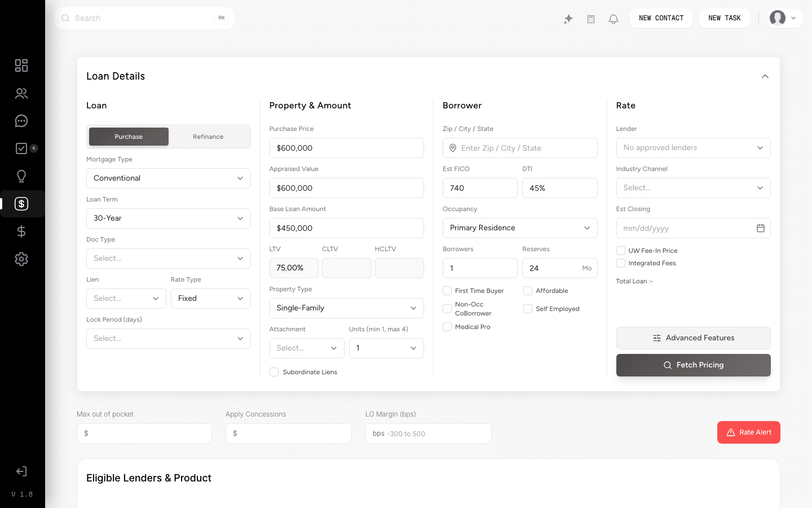This screenshot has width=812, height=508.
Task: Click the Zip / City / State field
Action: [520, 148]
